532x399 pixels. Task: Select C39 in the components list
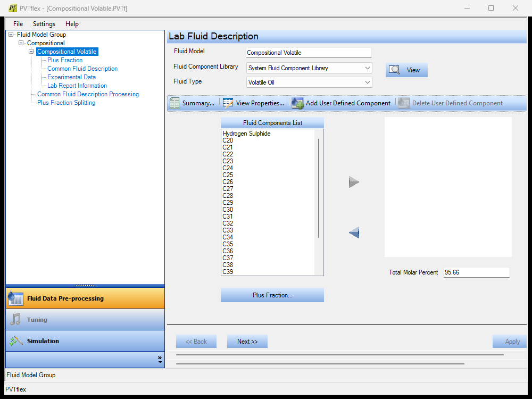tap(228, 271)
